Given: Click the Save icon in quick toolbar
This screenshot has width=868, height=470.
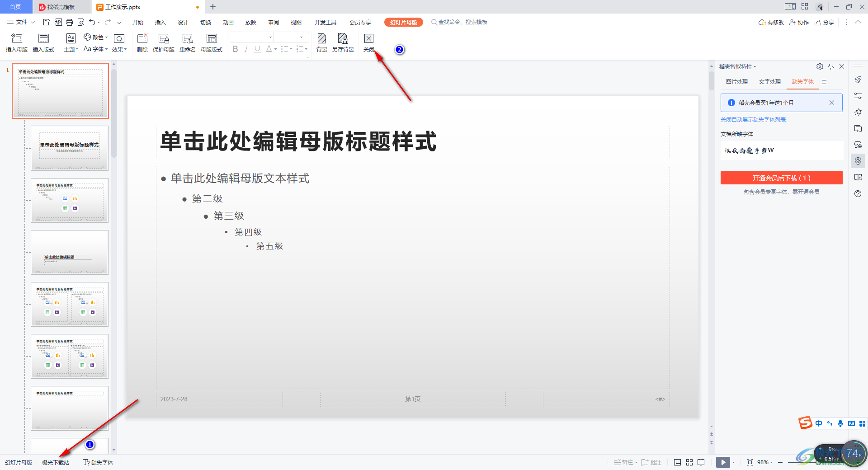Looking at the screenshot, I should 47,22.
